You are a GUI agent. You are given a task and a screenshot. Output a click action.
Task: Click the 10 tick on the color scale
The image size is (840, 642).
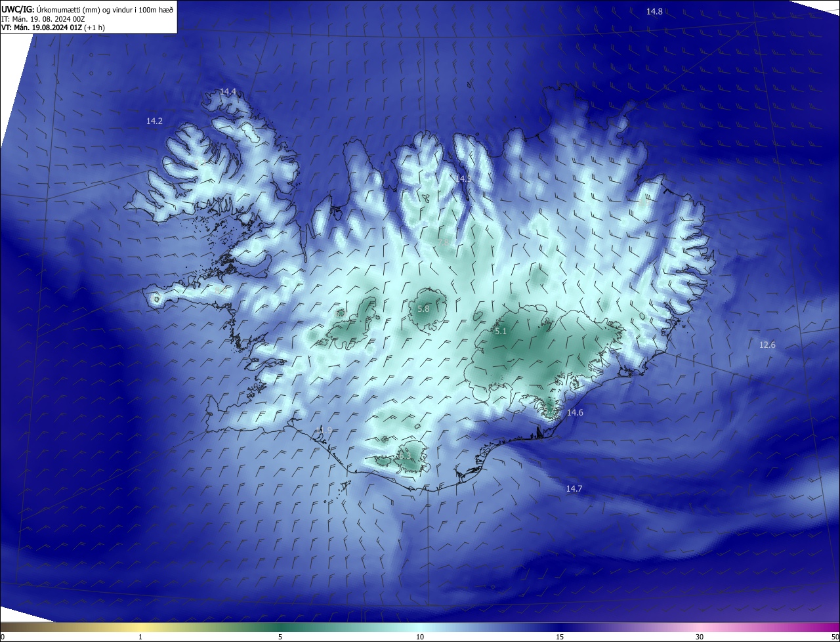(420, 637)
